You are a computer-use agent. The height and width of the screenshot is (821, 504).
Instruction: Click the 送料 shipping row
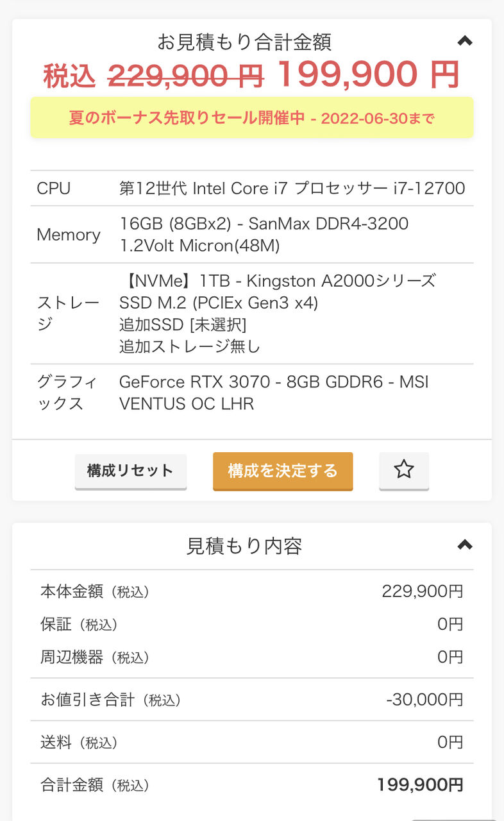(251, 743)
